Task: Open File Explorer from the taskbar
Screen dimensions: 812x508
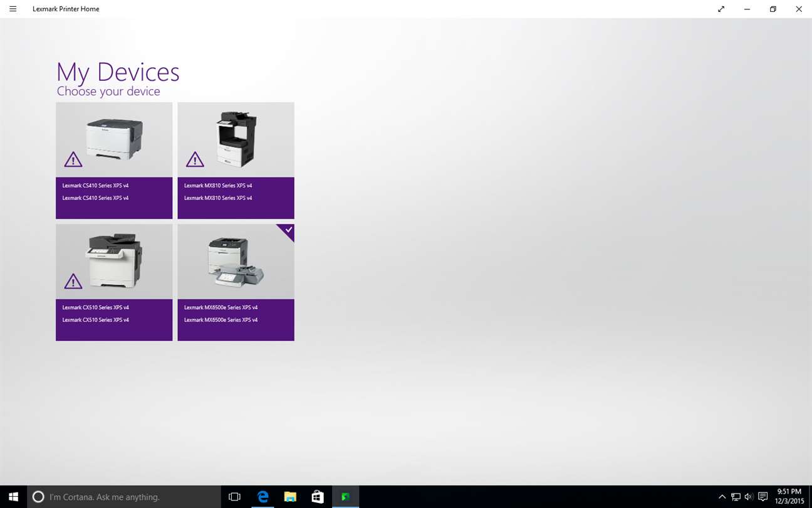Action: pyautogui.click(x=290, y=497)
